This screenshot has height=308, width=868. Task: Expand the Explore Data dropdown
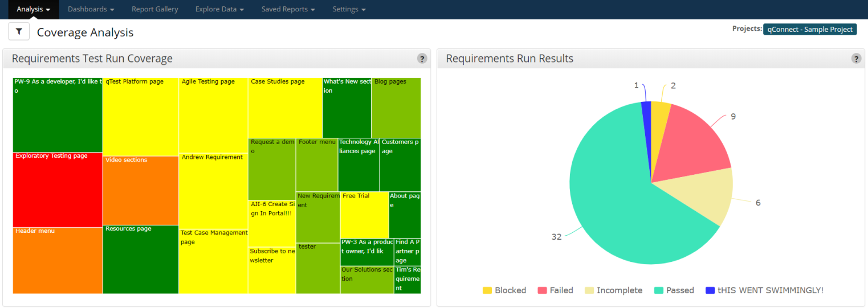click(219, 9)
